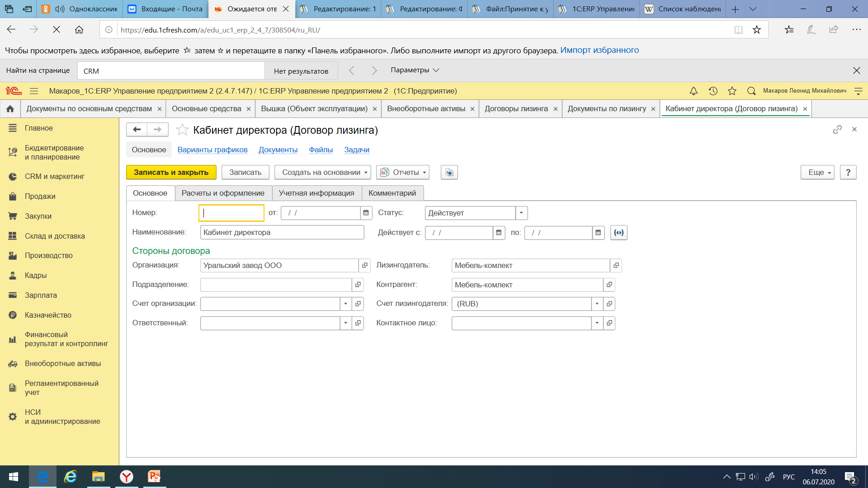This screenshot has width=868, height=488.
Task: Open the Контрагент record icon
Action: point(609,285)
